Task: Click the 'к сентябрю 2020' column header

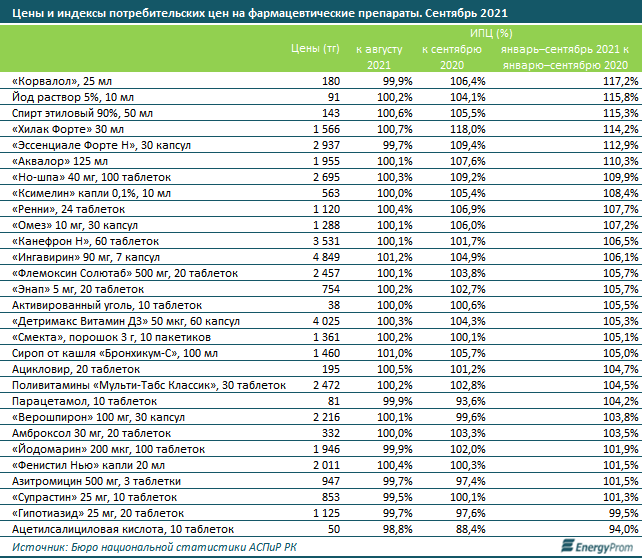Action: coord(452,57)
